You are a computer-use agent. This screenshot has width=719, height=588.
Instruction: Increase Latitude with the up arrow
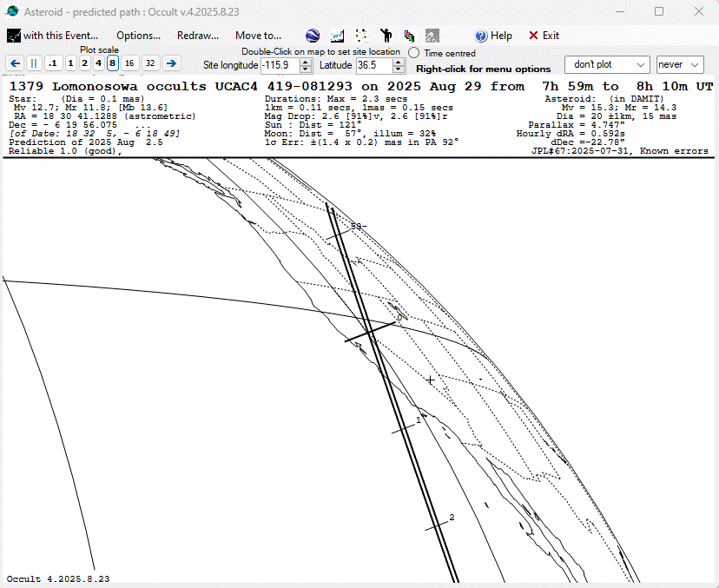point(399,62)
